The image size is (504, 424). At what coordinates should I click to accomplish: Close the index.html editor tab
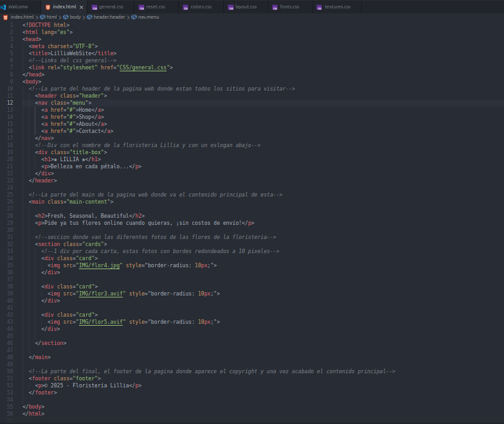[81, 7]
